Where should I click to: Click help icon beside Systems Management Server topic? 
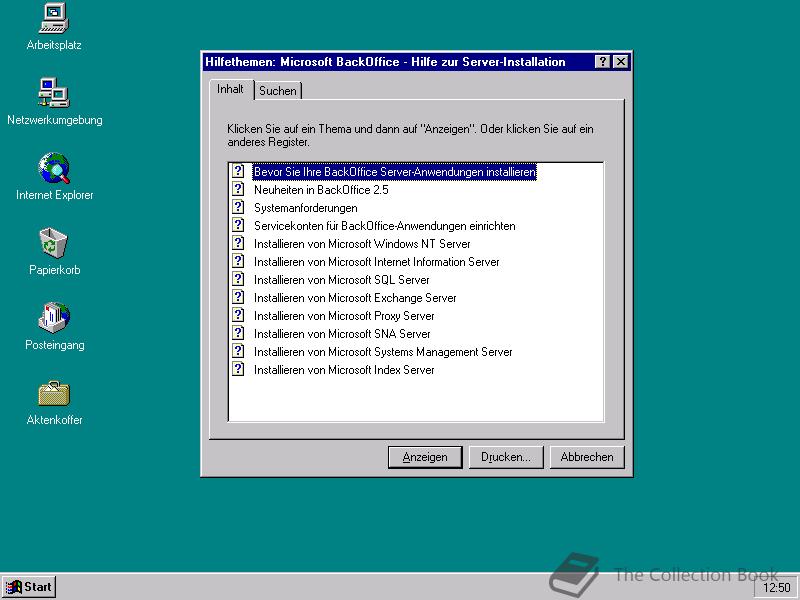tap(238, 351)
